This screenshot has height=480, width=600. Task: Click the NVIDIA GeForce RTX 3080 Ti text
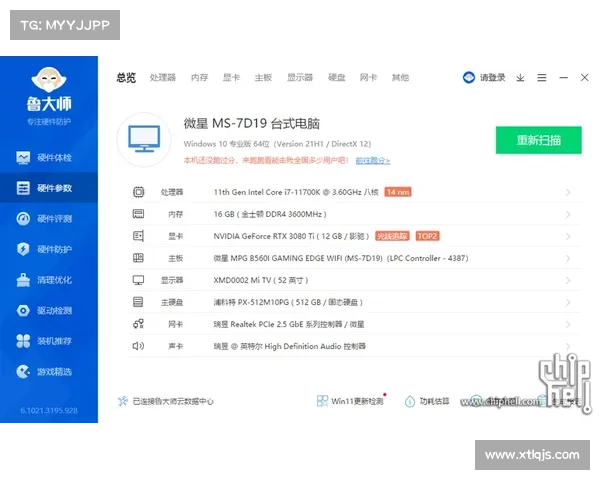pyautogui.click(x=291, y=236)
